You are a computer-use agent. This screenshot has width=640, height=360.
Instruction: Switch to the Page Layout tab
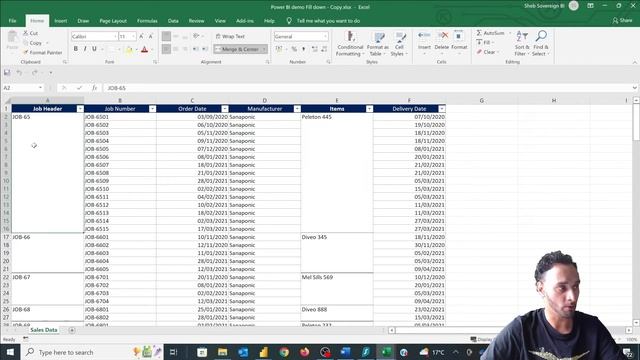(113, 21)
